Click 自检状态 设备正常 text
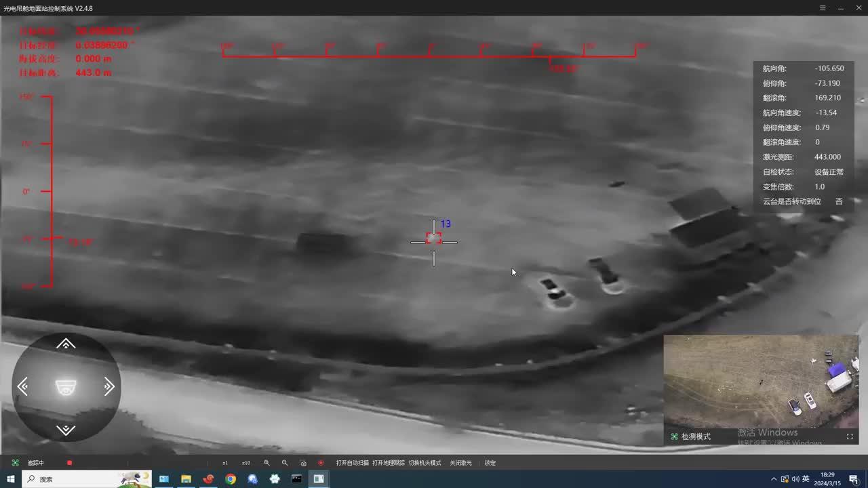The width and height of the screenshot is (868, 488). tap(829, 172)
